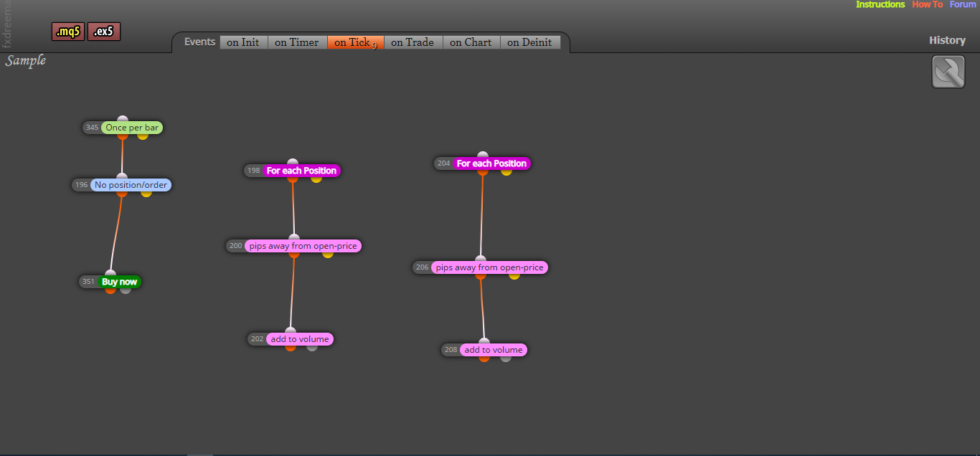The image size is (980, 456).
Task: Click input connector atop Buy now block
Action: (110, 274)
